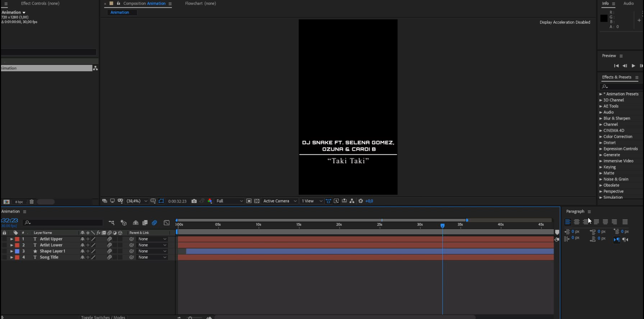This screenshot has width=644, height=319.
Task: Open the timeline icon in viewer footer
Action: [344, 201]
